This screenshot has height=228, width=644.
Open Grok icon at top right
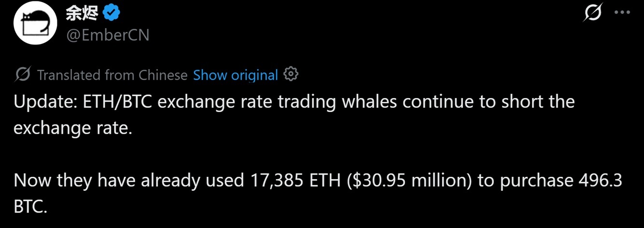[592, 13]
